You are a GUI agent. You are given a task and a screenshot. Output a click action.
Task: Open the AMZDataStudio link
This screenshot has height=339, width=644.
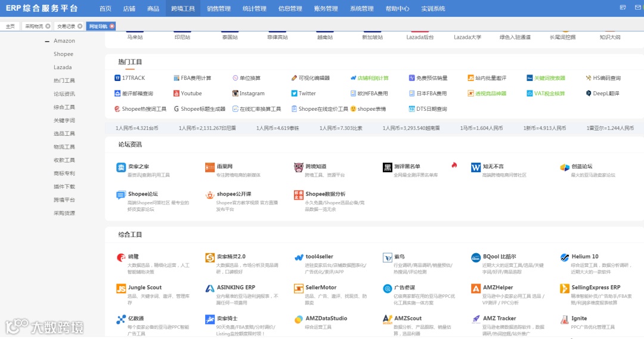pos(326,319)
